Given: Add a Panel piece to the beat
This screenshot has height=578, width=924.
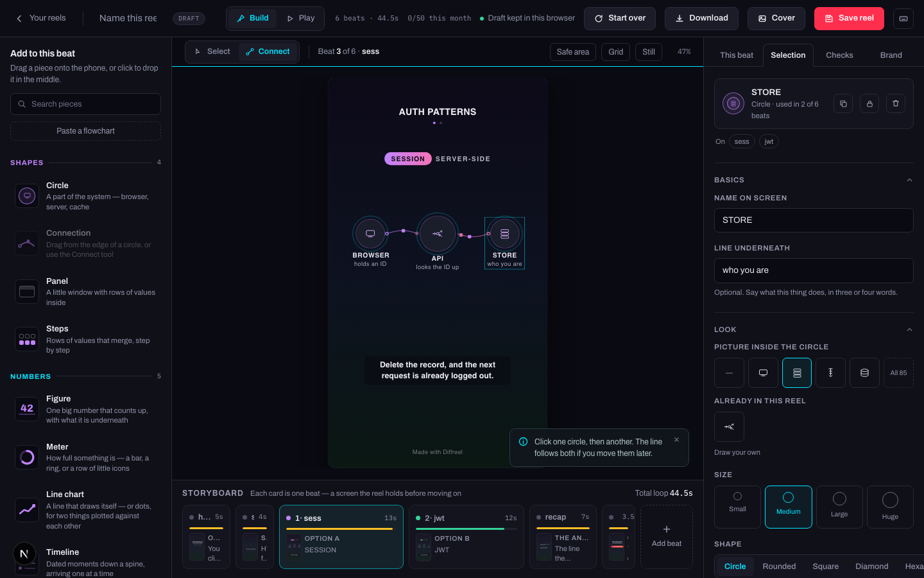Looking at the screenshot, I should click(86, 292).
